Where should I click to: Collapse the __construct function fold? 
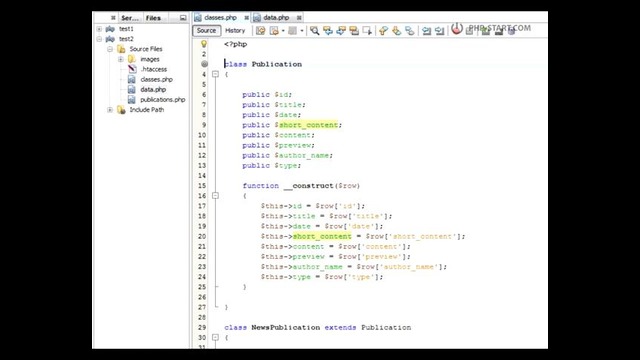coord(215,196)
